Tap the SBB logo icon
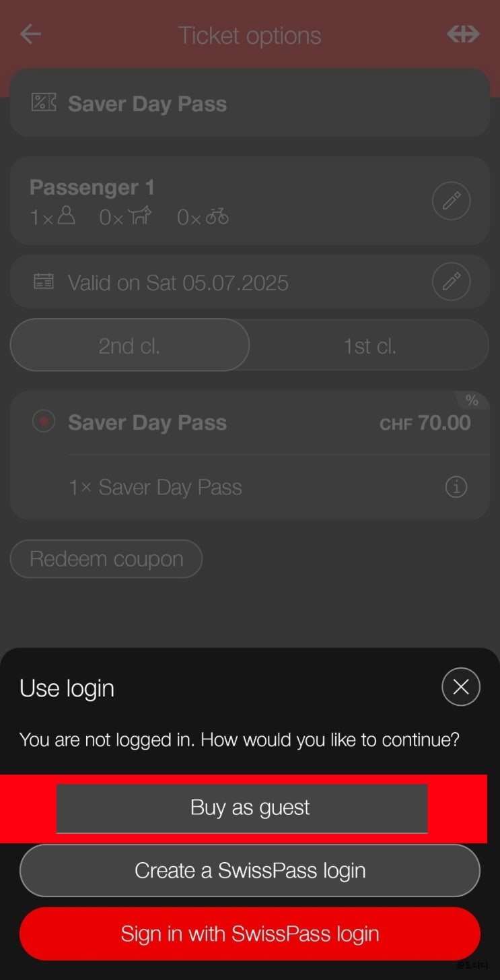 point(463,34)
